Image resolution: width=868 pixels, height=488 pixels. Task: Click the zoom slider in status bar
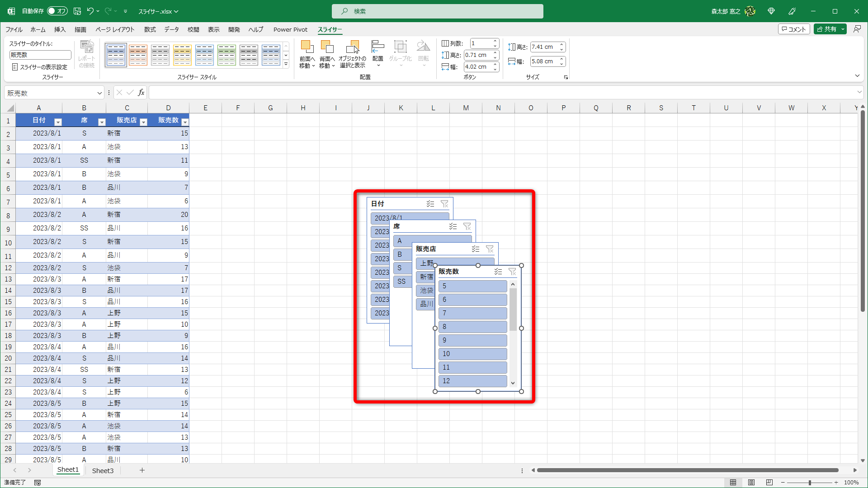pos(809,483)
